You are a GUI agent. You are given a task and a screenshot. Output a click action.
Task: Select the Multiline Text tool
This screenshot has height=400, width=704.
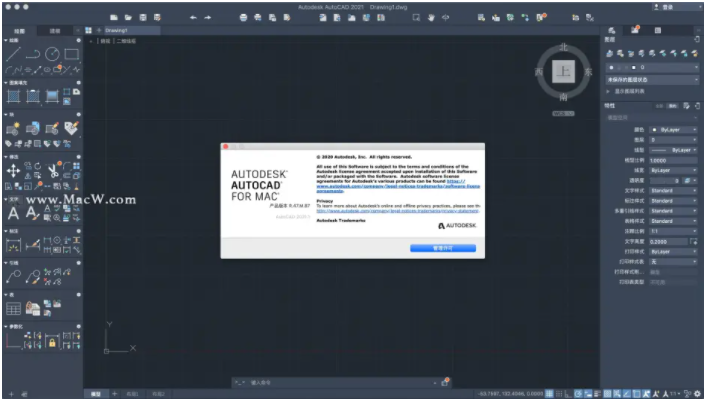tap(13, 213)
